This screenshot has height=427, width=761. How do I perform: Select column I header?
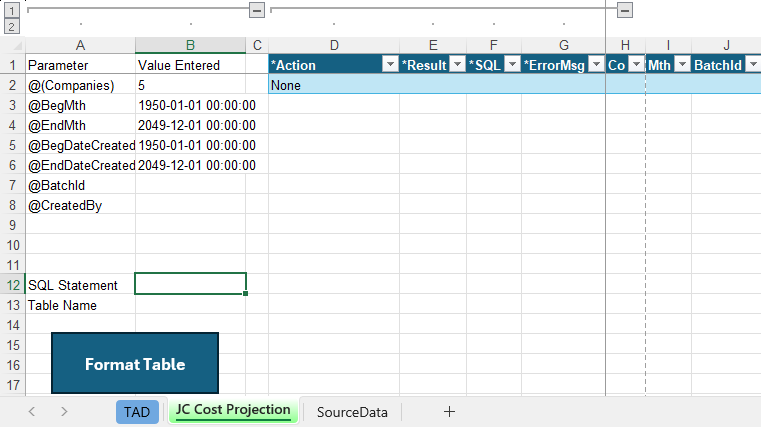click(668, 45)
